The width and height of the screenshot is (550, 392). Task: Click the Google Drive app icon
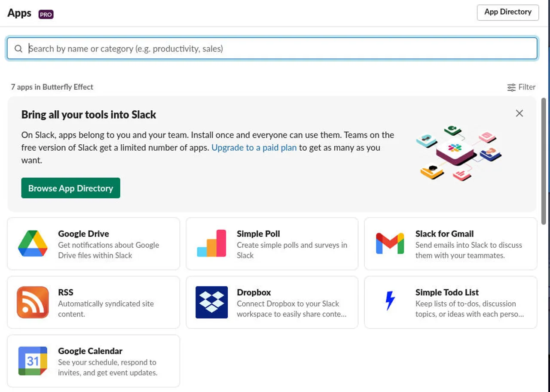point(32,243)
